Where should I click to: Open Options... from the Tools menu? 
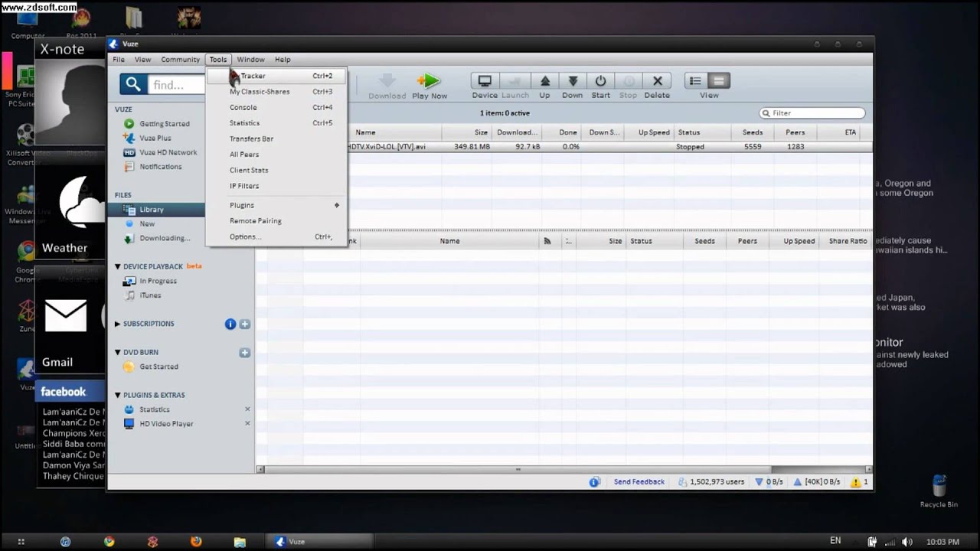[276, 236]
